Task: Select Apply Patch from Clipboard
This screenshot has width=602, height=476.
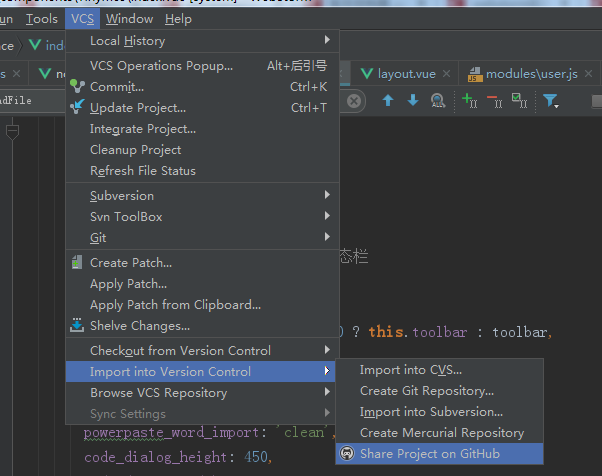Action: 202,305
